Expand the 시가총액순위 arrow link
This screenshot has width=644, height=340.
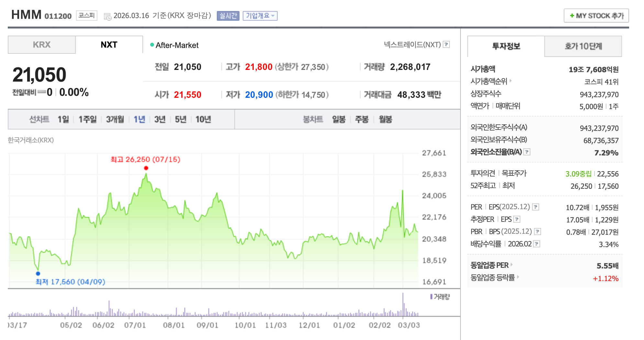(510, 81)
